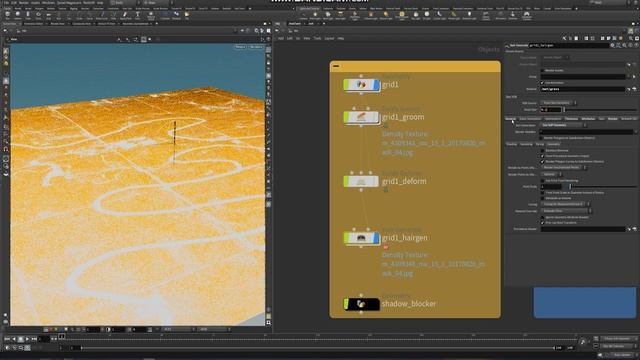Open the File menu
640x360 pixels.
click(6, 2)
